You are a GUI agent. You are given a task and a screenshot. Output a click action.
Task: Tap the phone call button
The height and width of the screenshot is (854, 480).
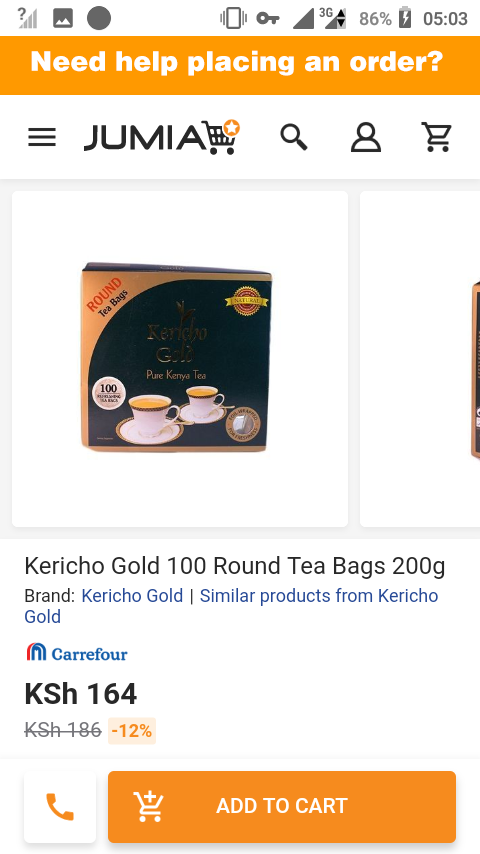point(60,807)
